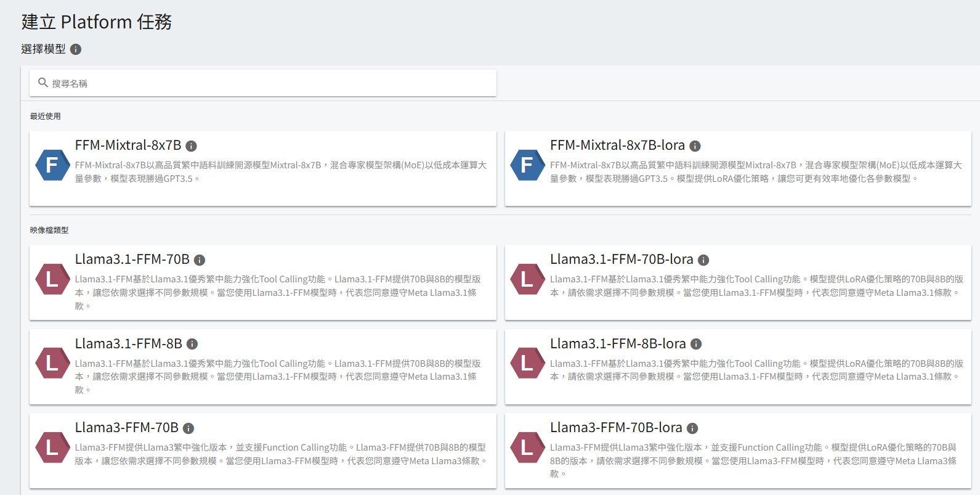Viewport: 980px width, 495px height.
Task: Pick the Llama3.1-FFM-8B model title
Action: click(129, 343)
